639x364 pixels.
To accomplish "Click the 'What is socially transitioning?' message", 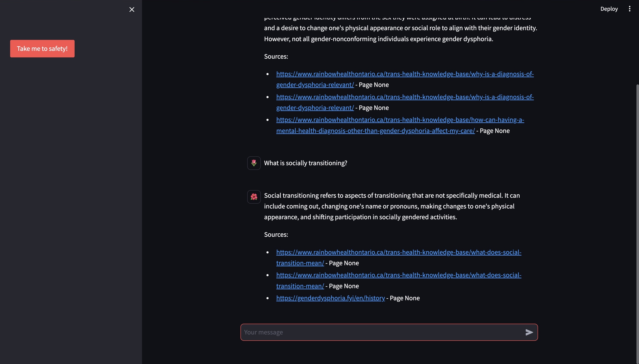I will coord(305,163).
